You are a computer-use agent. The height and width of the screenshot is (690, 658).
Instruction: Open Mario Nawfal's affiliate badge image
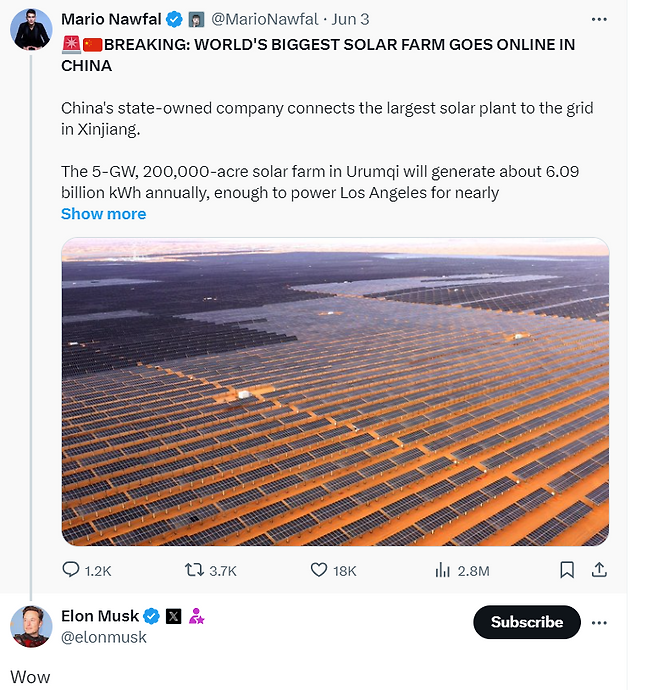point(196,19)
